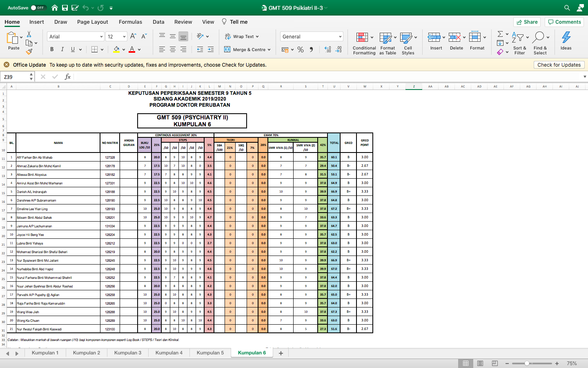Click the Redo arrow icon
The width and height of the screenshot is (588, 368).
(100, 8)
